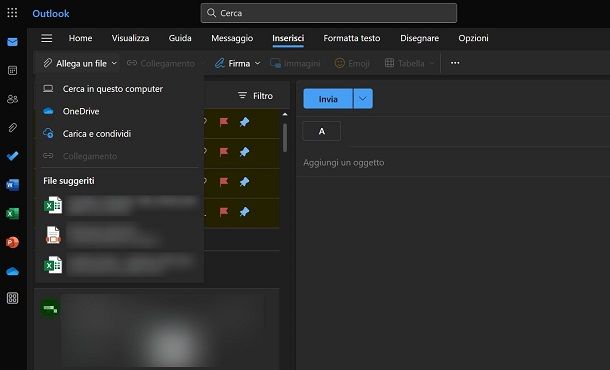This screenshot has height=370, width=610.
Task: Select the Inserisci ribbon tab
Action: click(x=288, y=38)
